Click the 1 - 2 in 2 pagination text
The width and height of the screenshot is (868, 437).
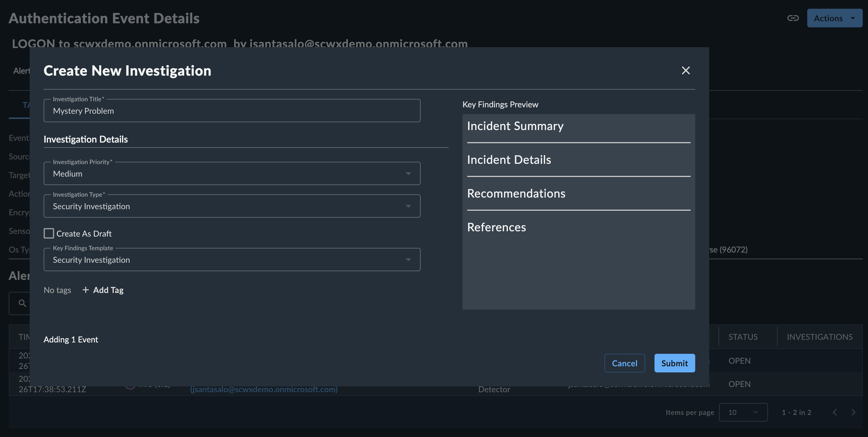(796, 412)
